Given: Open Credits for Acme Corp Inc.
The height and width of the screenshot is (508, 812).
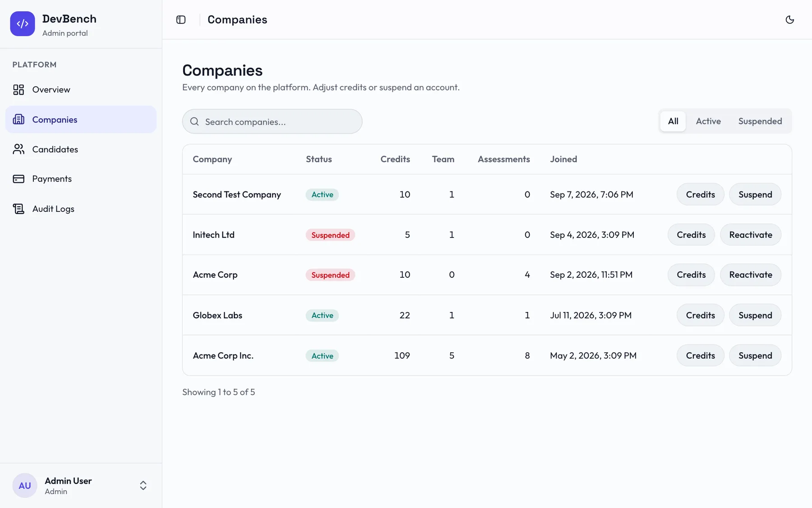Looking at the screenshot, I should 700,355.
